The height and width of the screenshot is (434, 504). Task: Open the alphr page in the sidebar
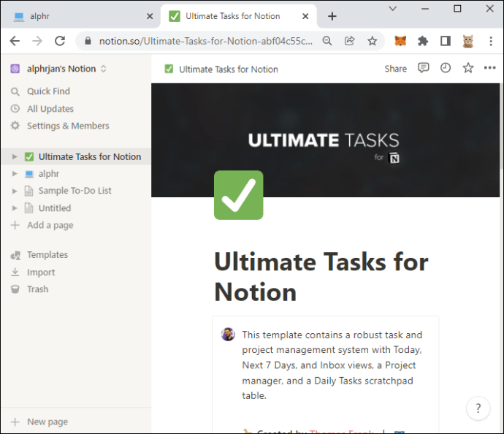tap(49, 174)
